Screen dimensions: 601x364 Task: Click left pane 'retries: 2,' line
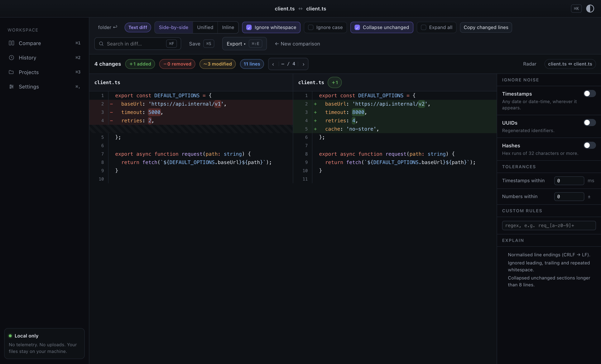(191, 120)
